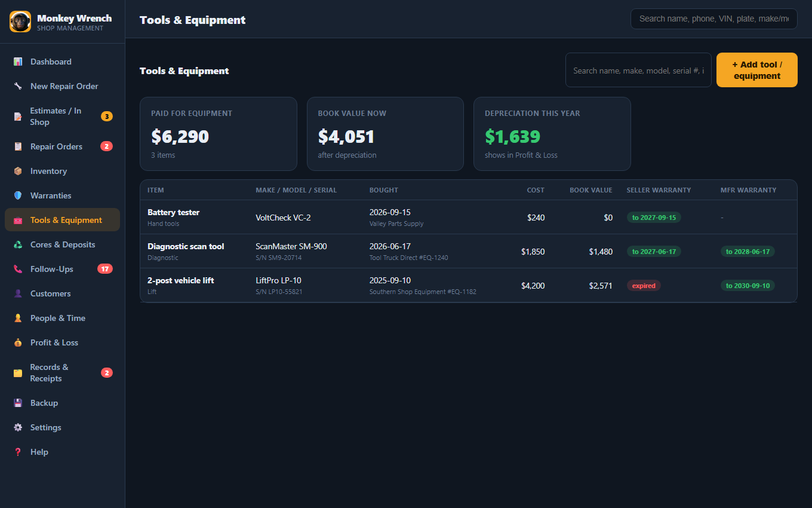Open the Backup page link

(x=62, y=403)
